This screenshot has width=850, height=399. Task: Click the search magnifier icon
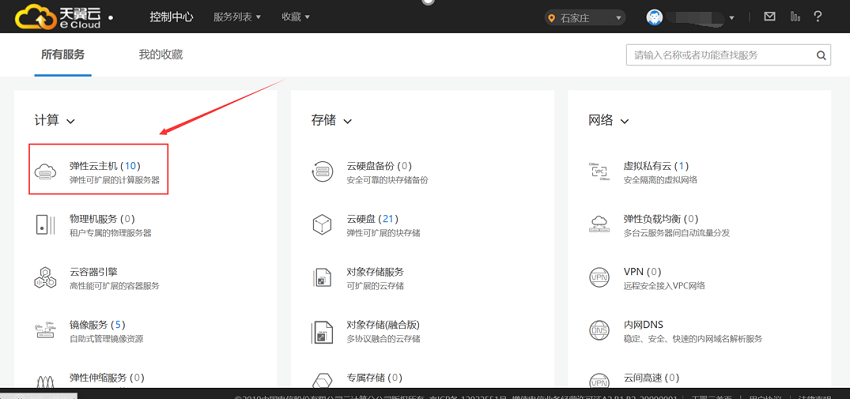coord(821,55)
